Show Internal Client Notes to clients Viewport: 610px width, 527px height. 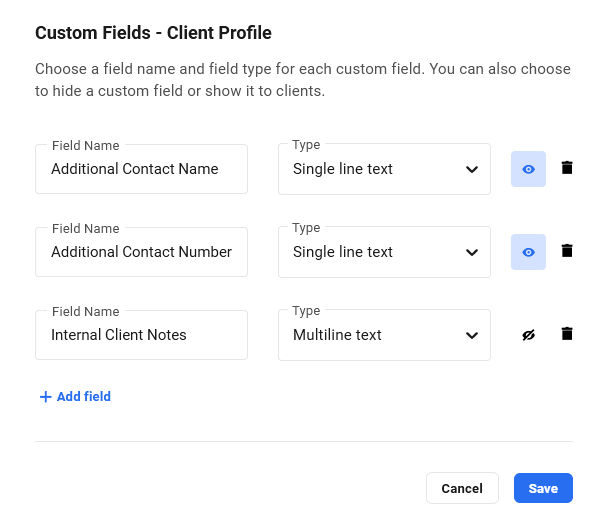tap(528, 335)
